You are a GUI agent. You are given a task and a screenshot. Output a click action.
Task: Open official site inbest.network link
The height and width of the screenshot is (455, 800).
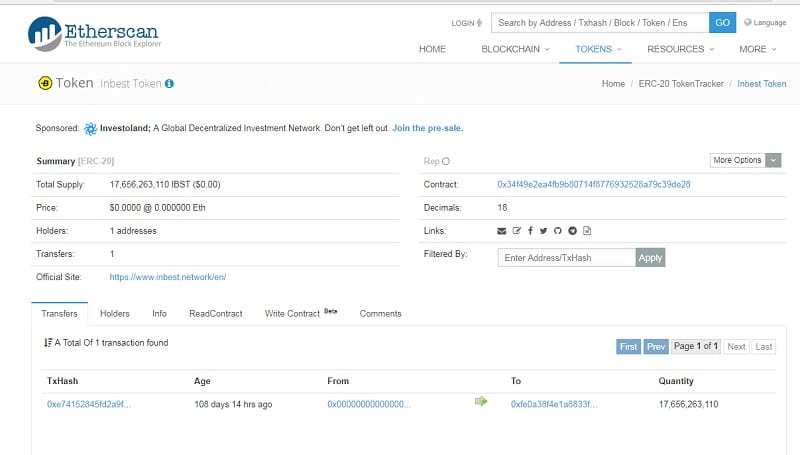click(x=168, y=277)
